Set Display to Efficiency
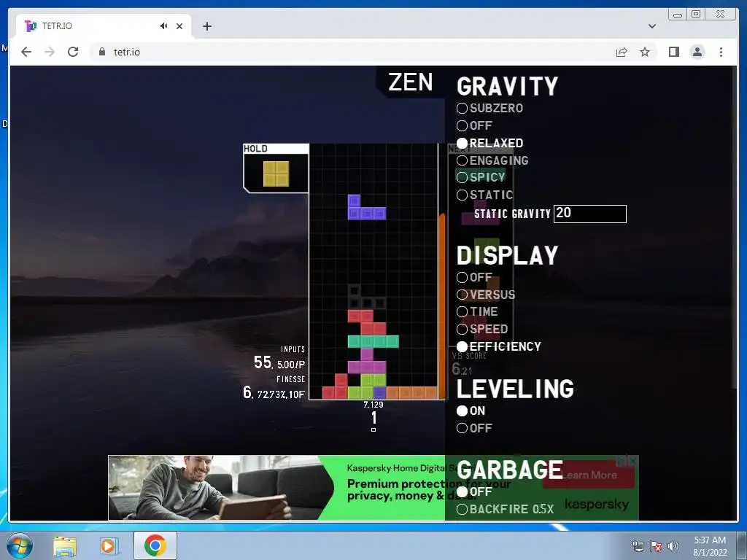The image size is (747, 560). pos(499,346)
